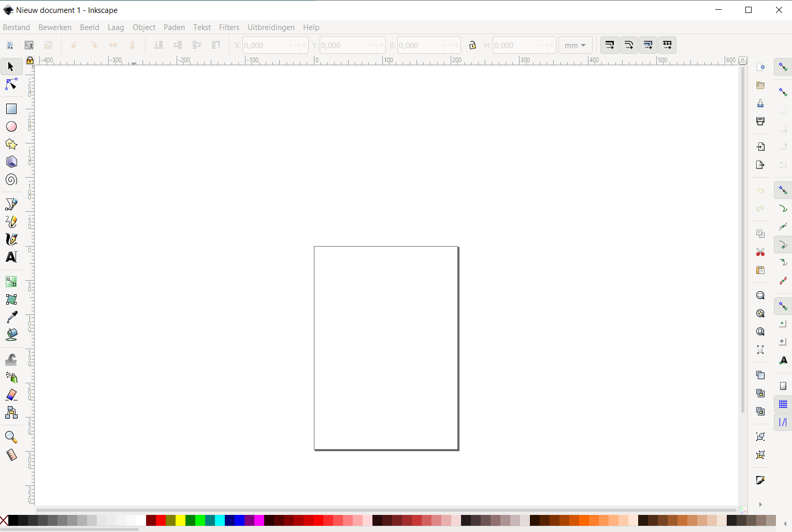792x532 pixels.
Task: Select the Text tool
Action: pos(11,257)
